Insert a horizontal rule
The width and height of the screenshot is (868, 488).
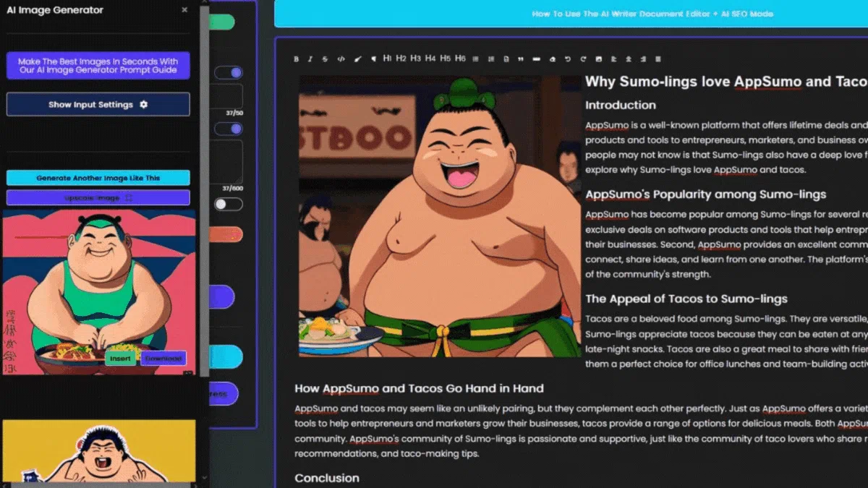[537, 59]
